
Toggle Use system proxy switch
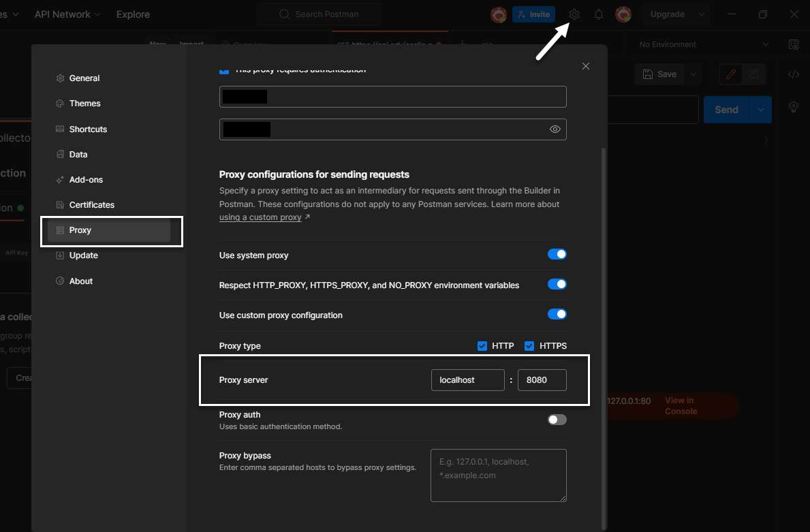point(557,255)
